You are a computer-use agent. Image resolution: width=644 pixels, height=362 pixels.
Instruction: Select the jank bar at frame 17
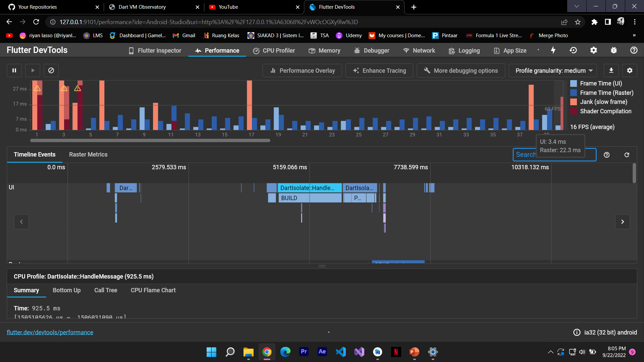click(249, 105)
